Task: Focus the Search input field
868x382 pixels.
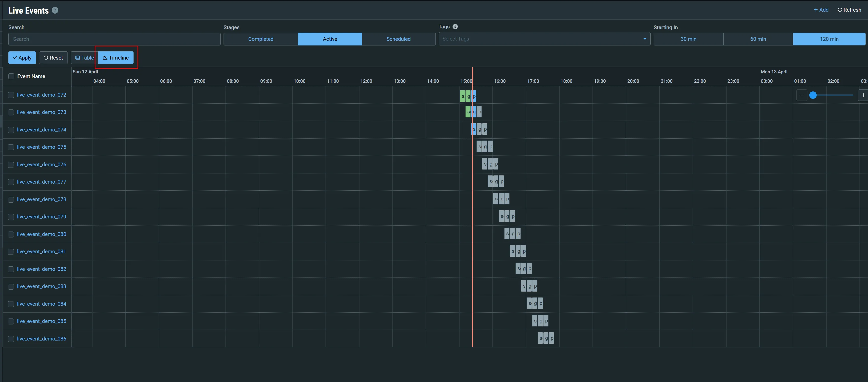Action: (x=114, y=39)
